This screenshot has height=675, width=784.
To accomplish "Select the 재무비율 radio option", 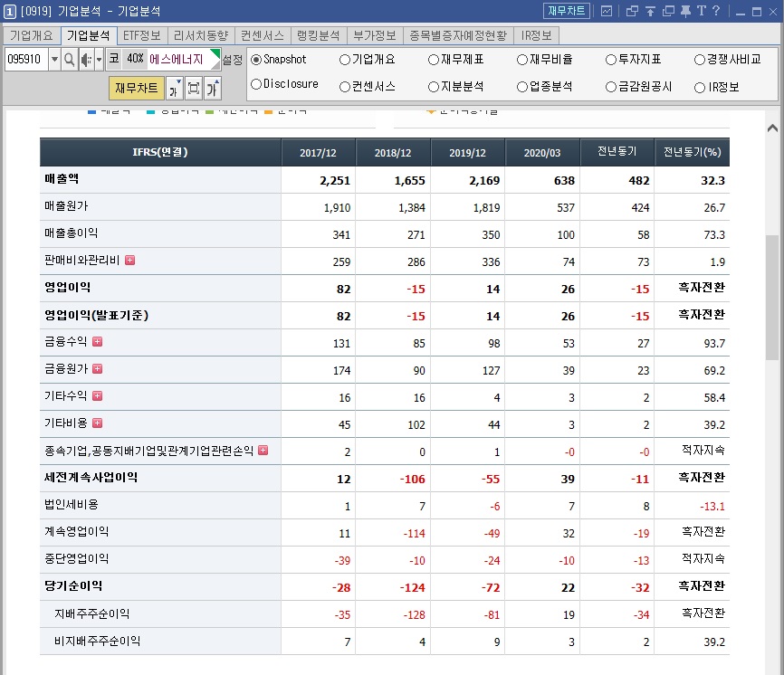I will point(522,60).
